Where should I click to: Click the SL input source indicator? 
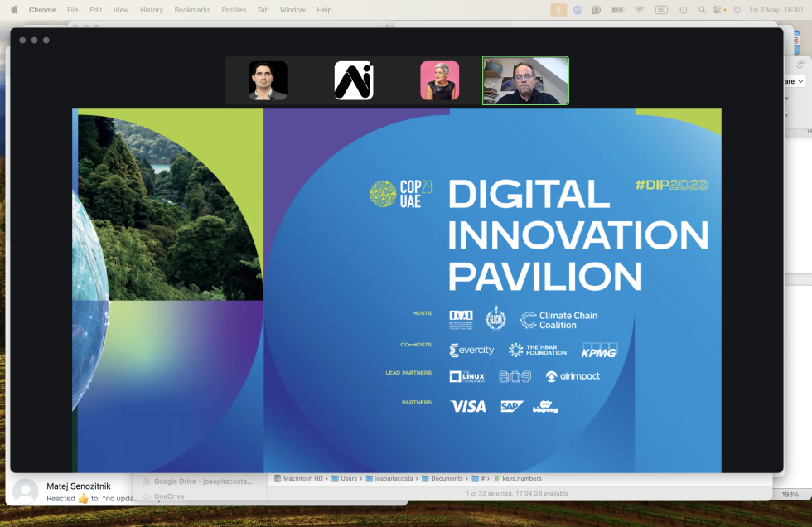click(661, 10)
